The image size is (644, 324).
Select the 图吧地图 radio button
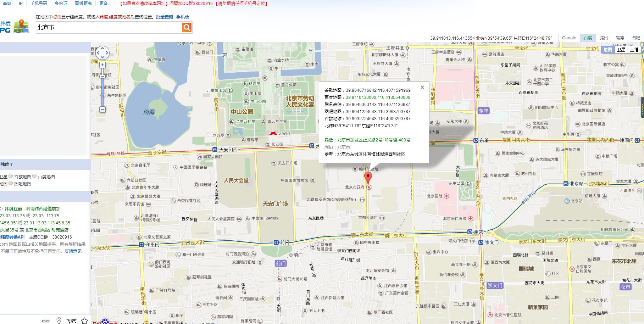point(11,183)
